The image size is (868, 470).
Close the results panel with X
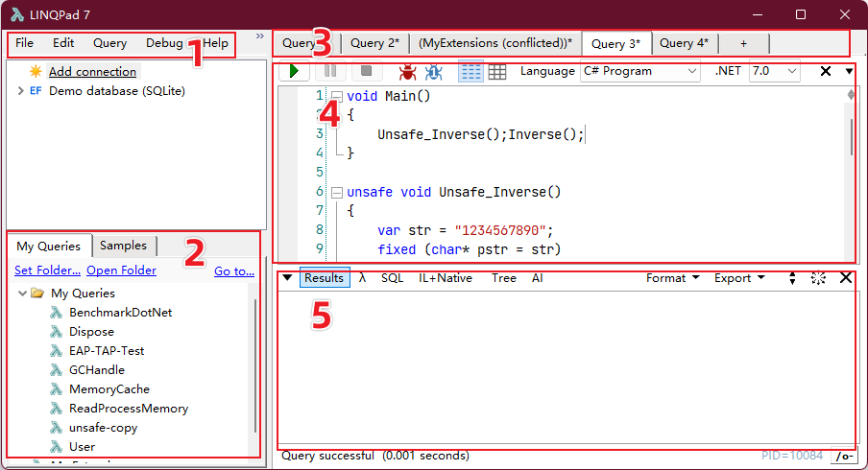pyautogui.click(x=846, y=277)
